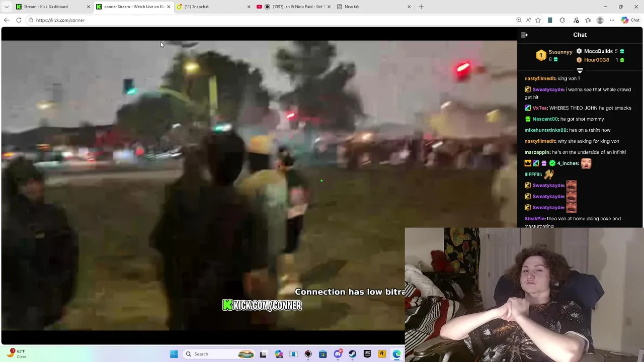Viewport: 644px width, 362px height.
Task: Click chat text 'king von ?'
Action: coord(569,78)
